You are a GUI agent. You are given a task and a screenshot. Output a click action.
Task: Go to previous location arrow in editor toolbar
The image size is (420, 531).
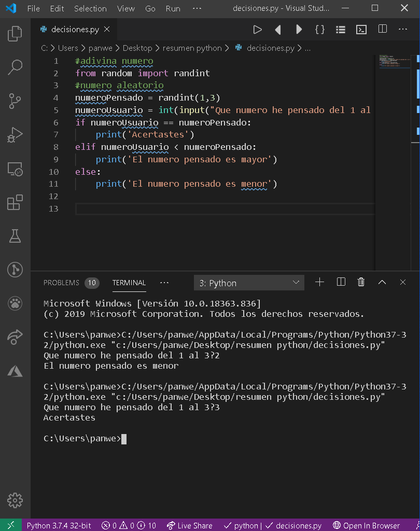(x=278, y=30)
